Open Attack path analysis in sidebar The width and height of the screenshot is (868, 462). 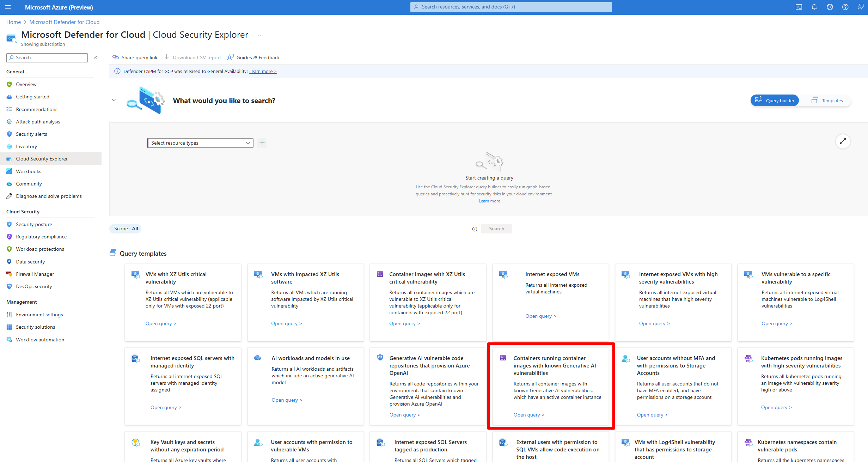point(38,122)
